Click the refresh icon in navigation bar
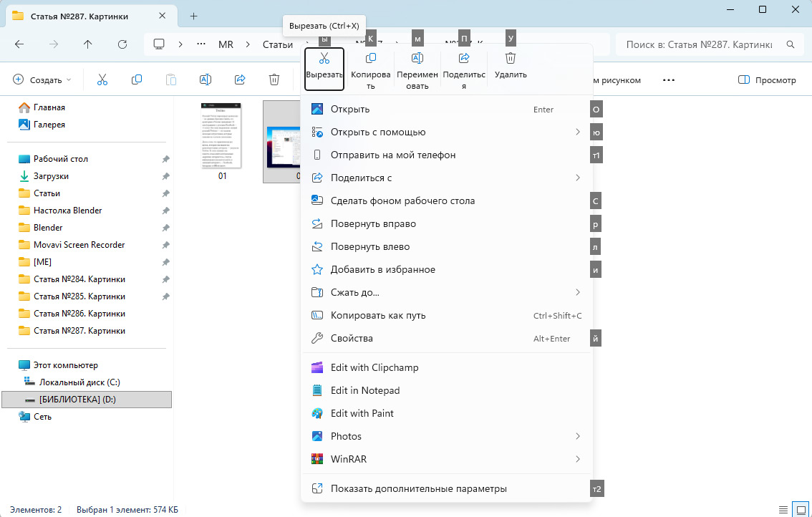 tap(122, 44)
